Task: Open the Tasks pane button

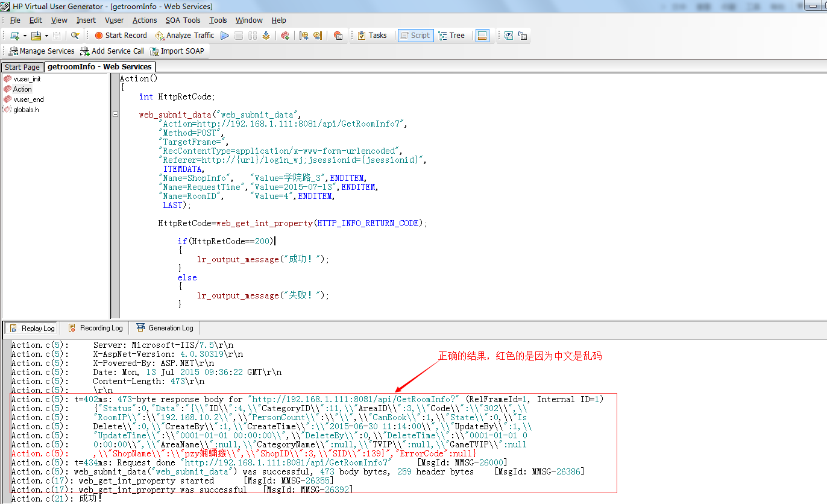Action: coord(372,36)
